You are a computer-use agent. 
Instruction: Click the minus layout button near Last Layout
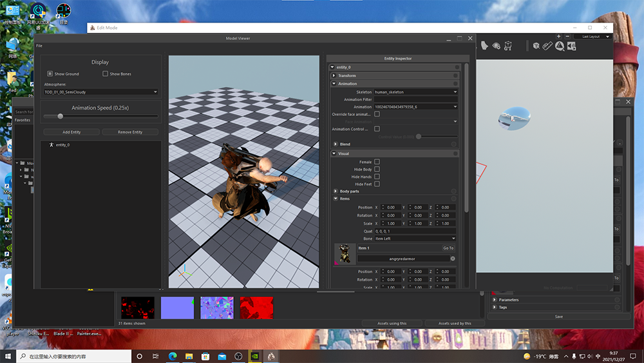567,36
